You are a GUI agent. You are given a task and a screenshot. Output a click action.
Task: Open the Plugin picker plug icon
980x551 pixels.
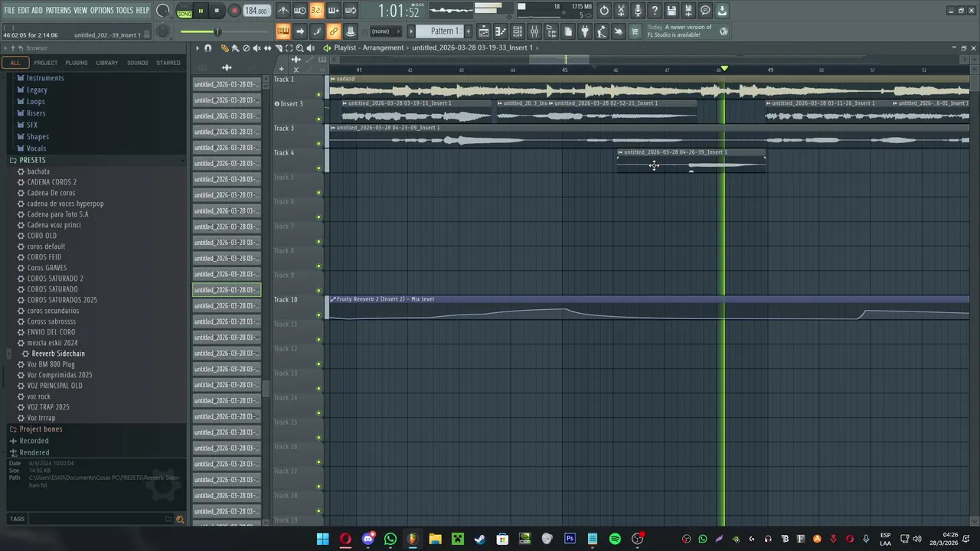coord(584,31)
